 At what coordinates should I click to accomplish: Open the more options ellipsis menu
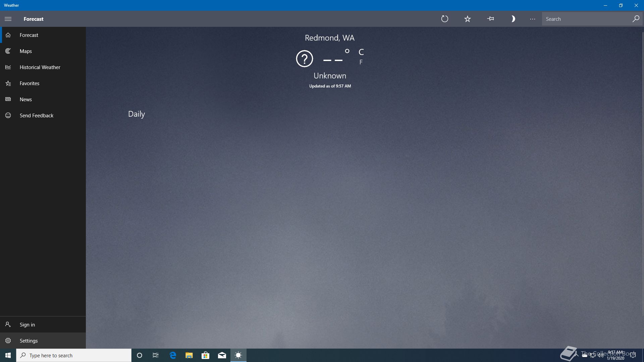[x=533, y=19]
